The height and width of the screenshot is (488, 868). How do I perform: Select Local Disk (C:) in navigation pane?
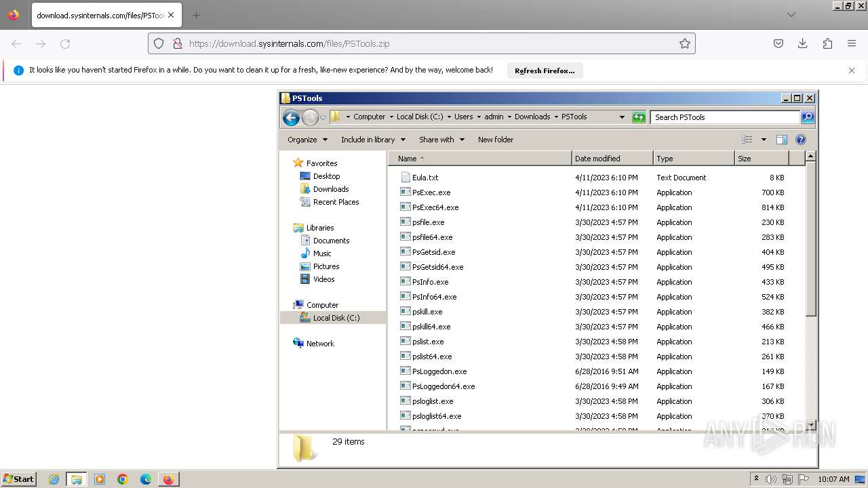pos(333,318)
